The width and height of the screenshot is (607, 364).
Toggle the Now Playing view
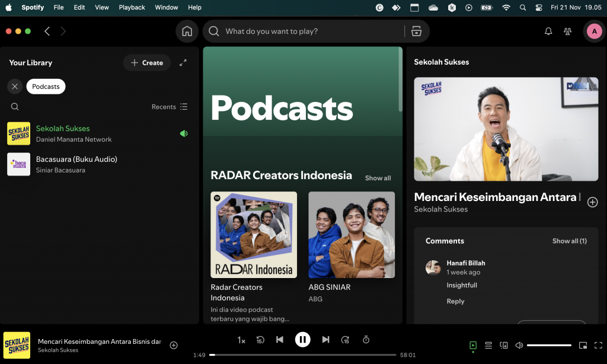[472, 345]
